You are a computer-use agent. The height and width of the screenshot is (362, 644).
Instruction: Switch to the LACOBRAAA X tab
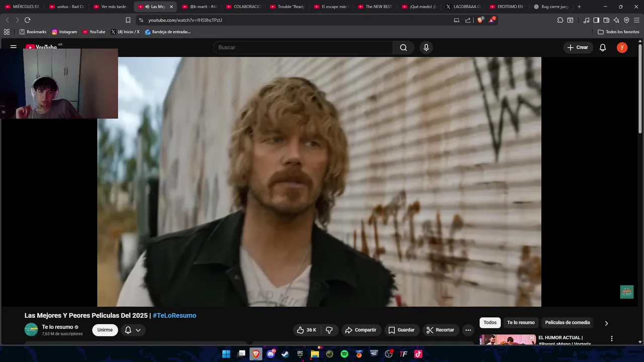[x=463, y=7]
